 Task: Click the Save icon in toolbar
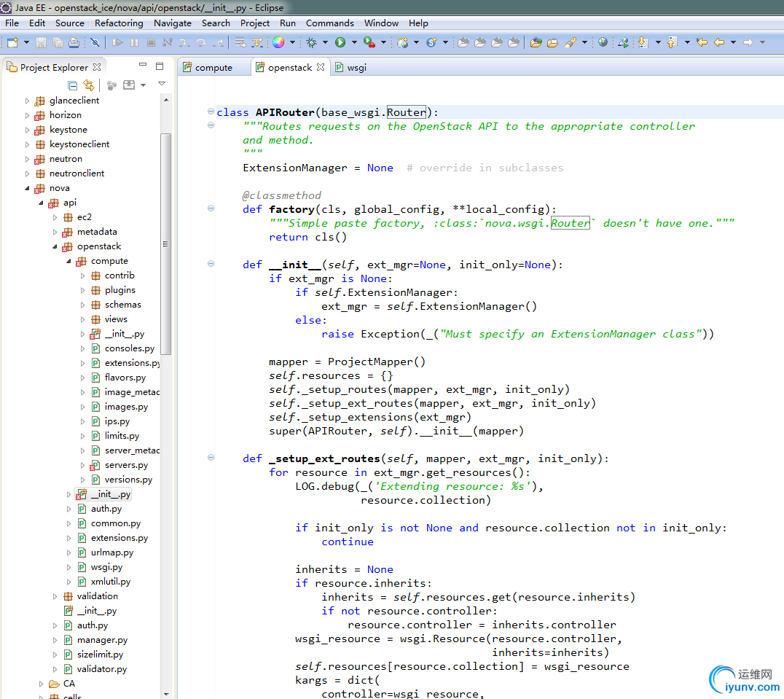click(41, 42)
